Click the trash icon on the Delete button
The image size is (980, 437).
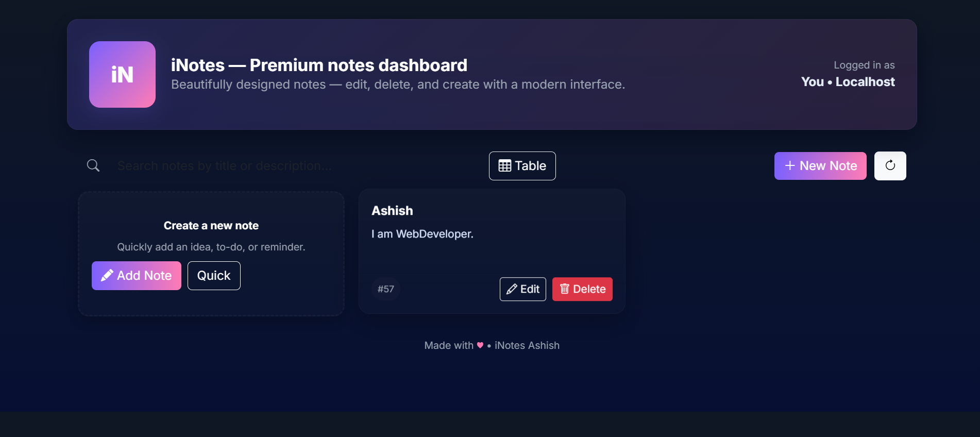point(565,289)
